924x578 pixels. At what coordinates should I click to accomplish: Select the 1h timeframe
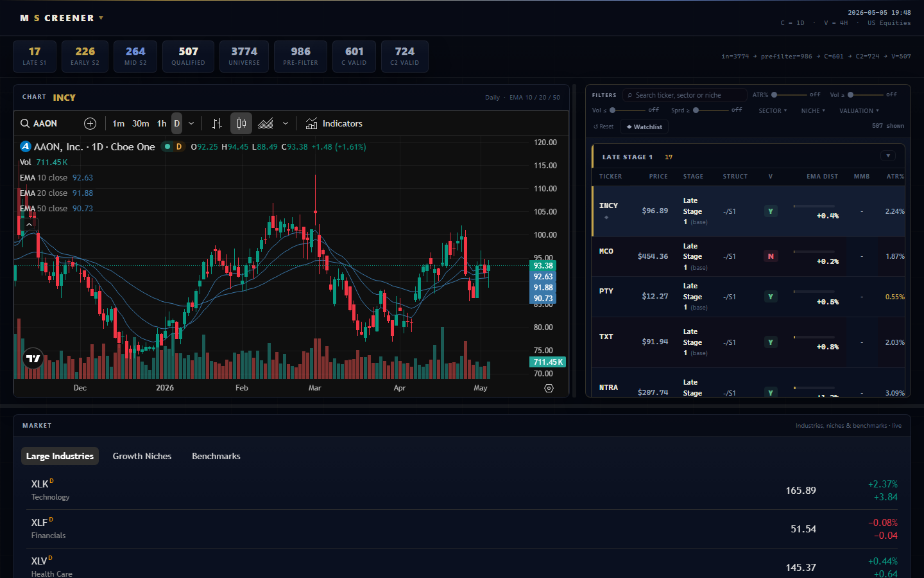click(x=162, y=123)
